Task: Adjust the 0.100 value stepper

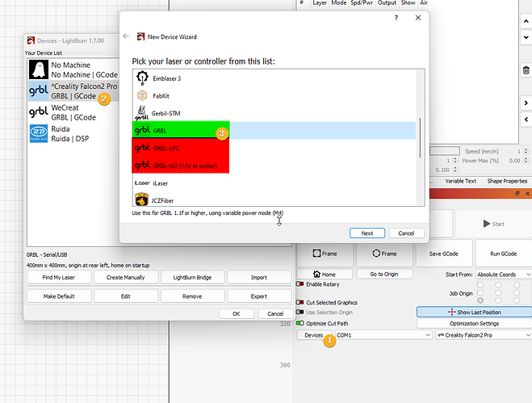Action: click(x=455, y=170)
